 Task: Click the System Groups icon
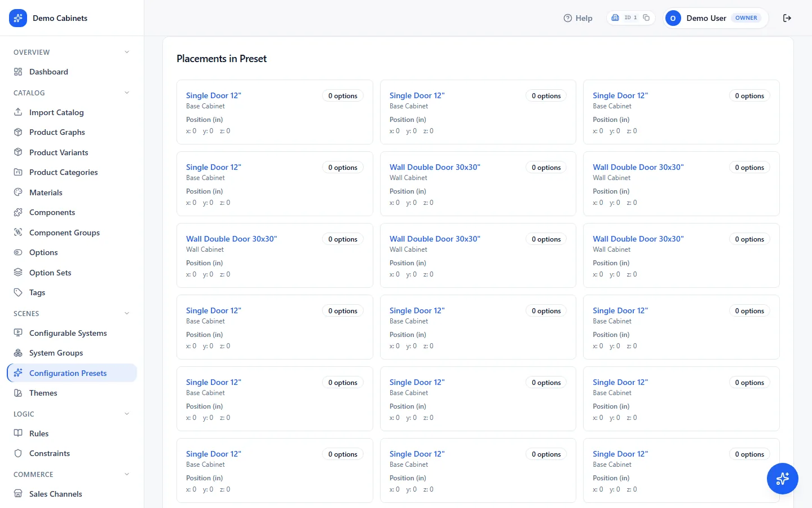pyautogui.click(x=18, y=353)
